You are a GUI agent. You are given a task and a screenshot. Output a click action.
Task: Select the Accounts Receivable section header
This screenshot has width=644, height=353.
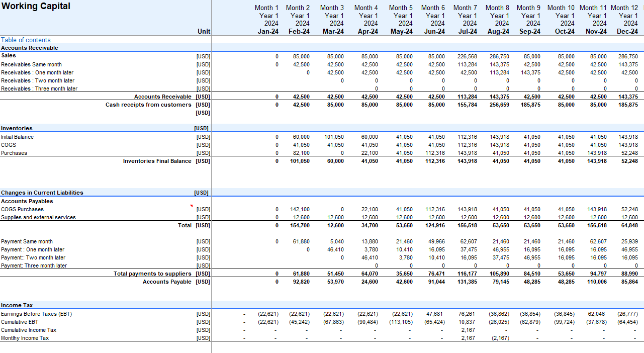point(30,48)
